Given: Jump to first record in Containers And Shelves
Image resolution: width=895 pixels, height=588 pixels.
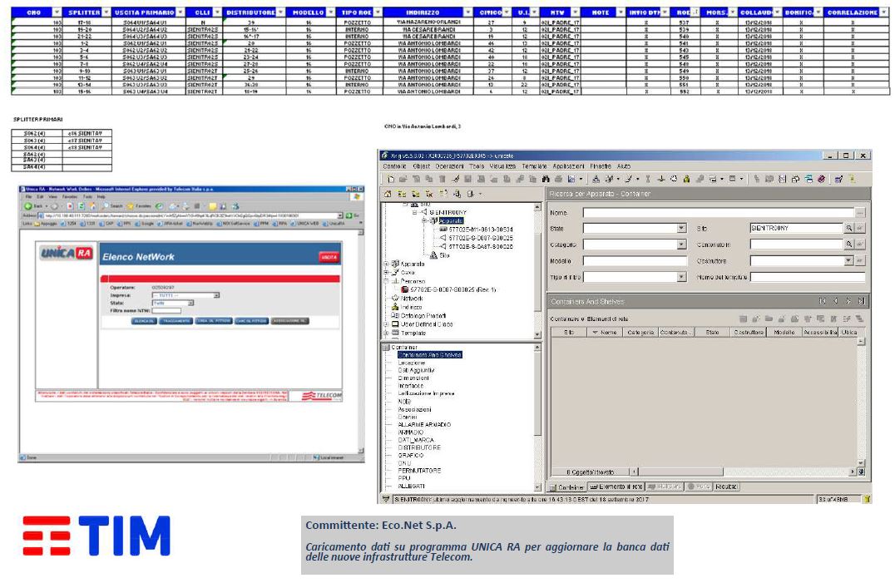Looking at the screenshot, I should click(823, 301).
